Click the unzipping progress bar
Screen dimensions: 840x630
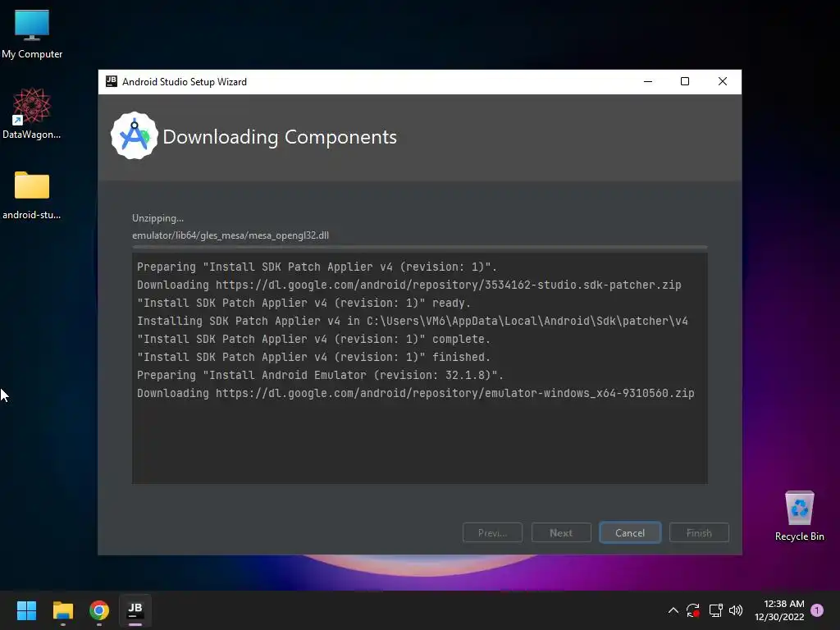pos(420,247)
